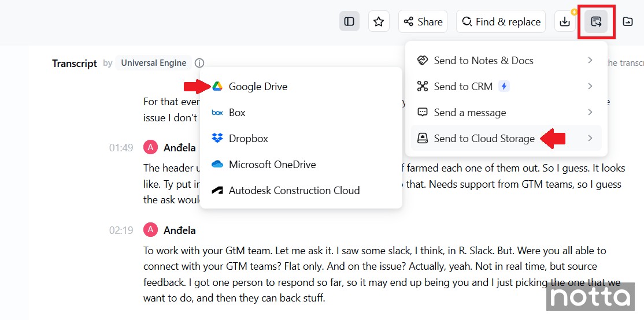The width and height of the screenshot is (644, 320).
Task: Toggle the sidebar panel layout icon
Action: pyautogui.click(x=349, y=21)
